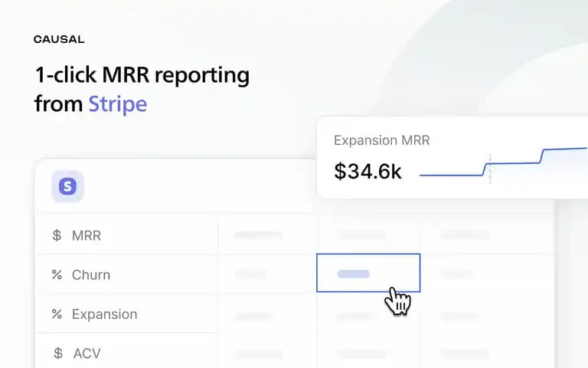Click the percent icon beside Expansion
The image size is (588, 368).
tap(57, 314)
